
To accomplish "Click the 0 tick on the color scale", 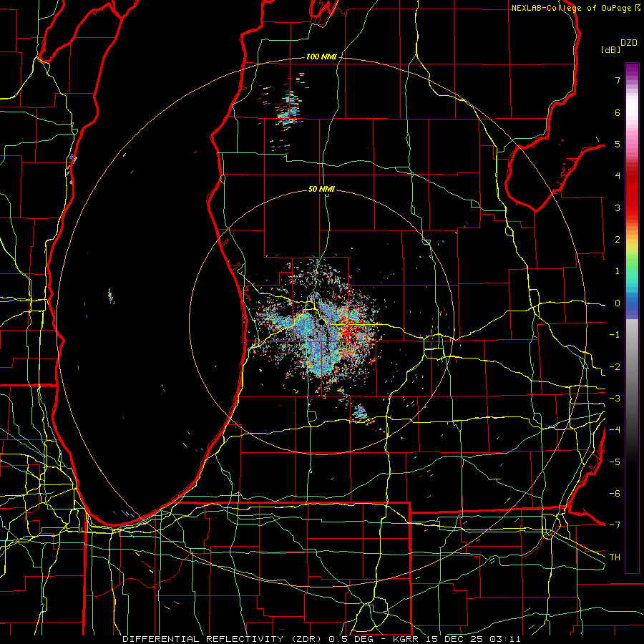I will pyautogui.click(x=618, y=303).
